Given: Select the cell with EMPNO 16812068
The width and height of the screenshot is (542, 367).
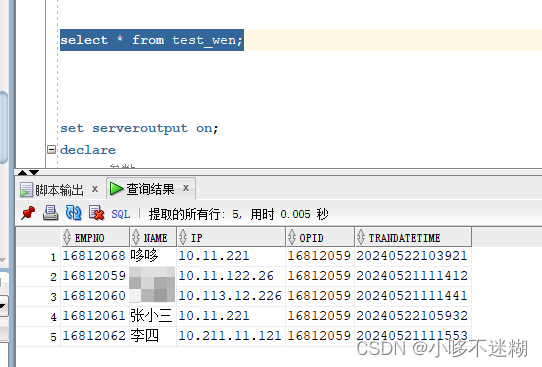Looking at the screenshot, I should click(94, 256).
